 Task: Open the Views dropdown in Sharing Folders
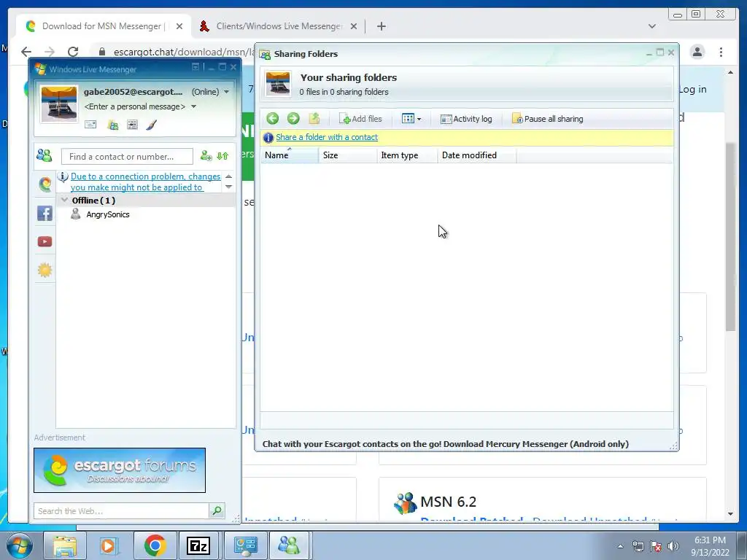click(411, 119)
